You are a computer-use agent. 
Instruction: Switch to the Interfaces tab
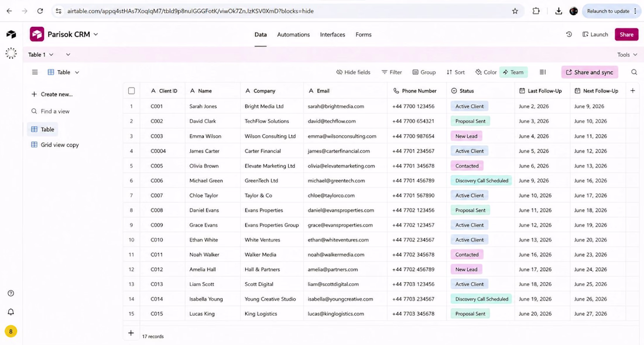coord(333,35)
